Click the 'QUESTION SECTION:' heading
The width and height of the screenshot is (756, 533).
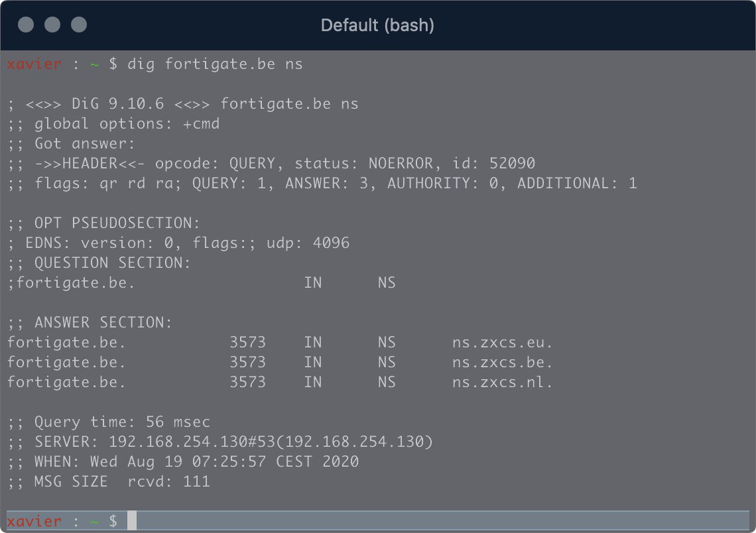(113, 263)
